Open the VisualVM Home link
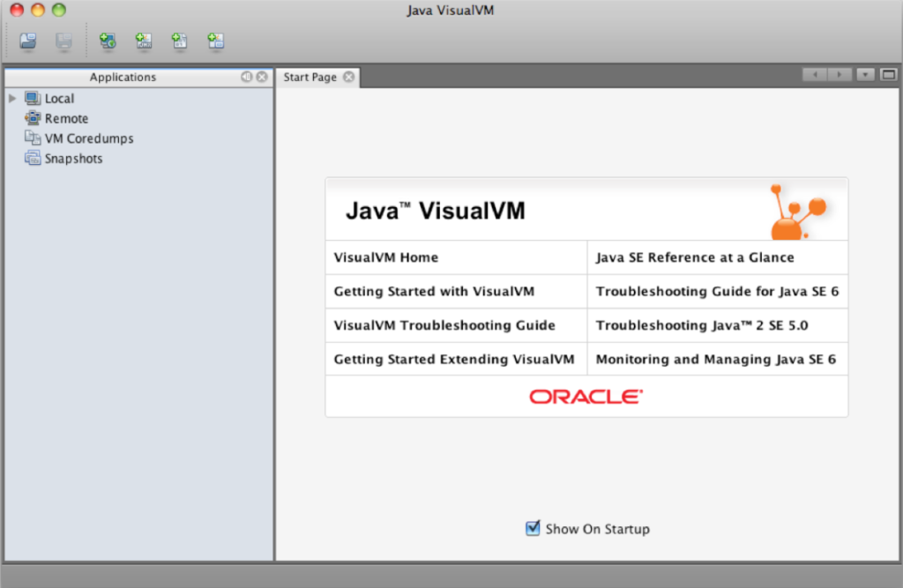This screenshot has width=903, height=588. click(386, 257)
